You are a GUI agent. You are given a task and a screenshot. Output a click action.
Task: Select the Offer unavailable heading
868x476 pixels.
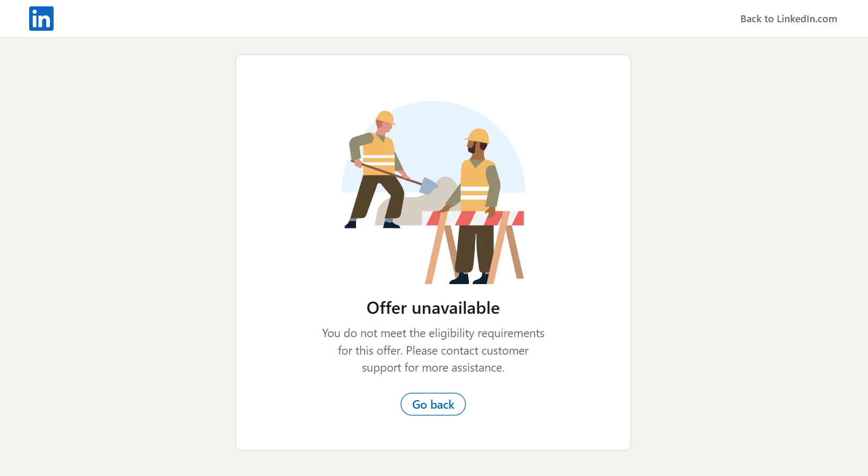point(433,308)
